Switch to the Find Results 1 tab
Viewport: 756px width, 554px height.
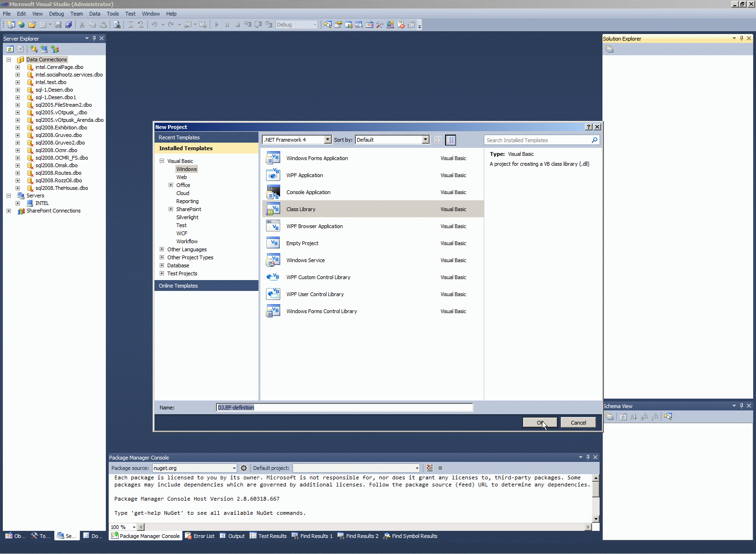pyautogui.click(x=312, y=536)
